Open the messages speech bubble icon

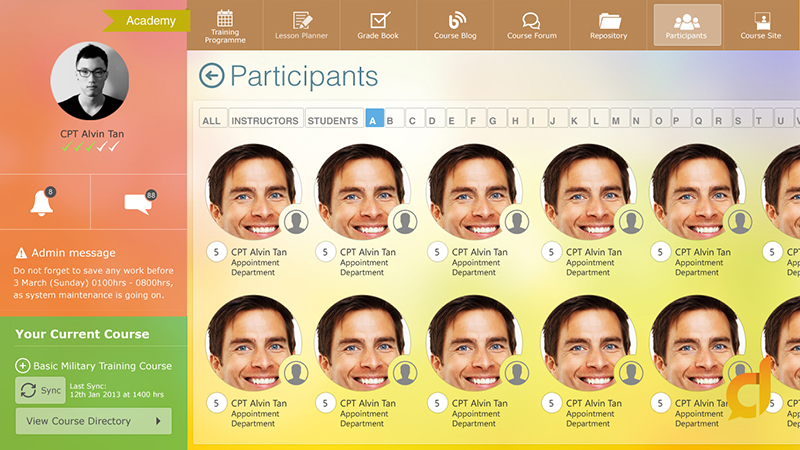138,203
